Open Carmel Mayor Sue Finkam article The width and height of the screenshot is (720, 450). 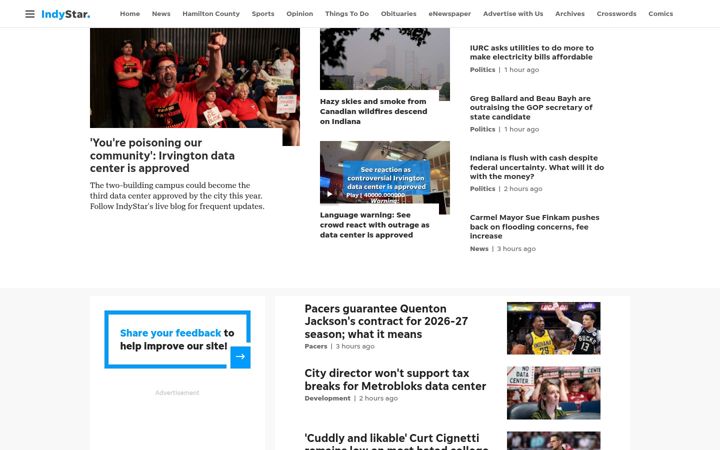pyautogui.click(x=534, y=226)
